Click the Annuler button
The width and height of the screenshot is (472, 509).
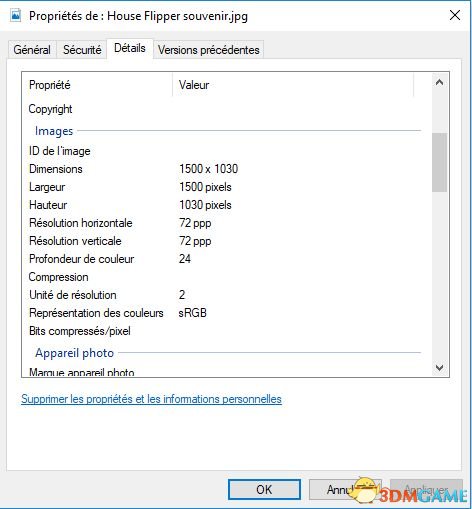345,490
